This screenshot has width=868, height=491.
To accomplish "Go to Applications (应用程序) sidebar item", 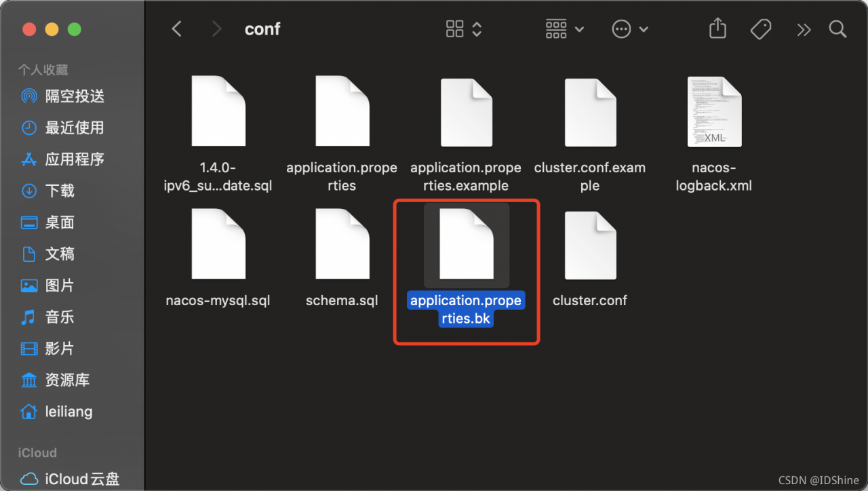I will (75, 159).
